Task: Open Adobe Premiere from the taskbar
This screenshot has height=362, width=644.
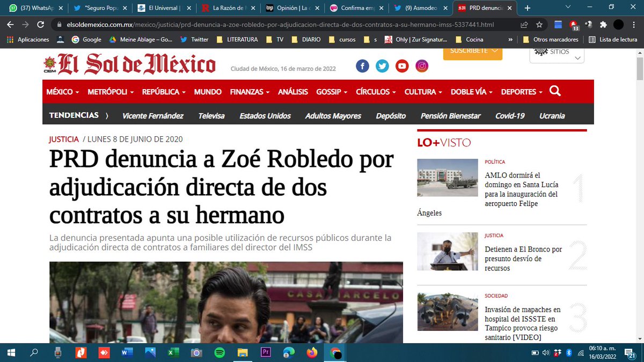Action: pos(265,352)
